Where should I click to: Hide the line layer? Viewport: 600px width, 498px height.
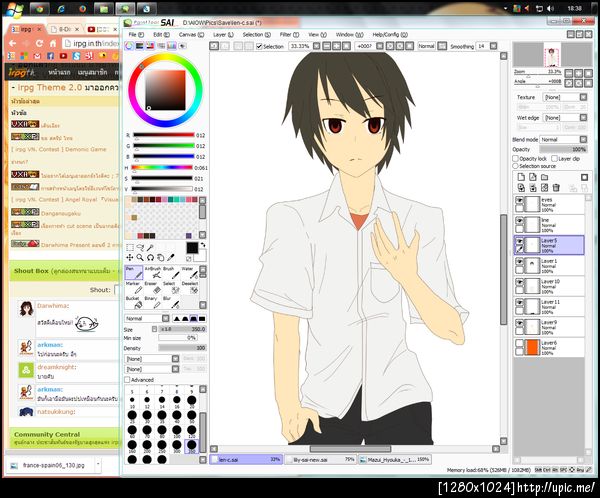pyautogui.click(x=519, y=221)
